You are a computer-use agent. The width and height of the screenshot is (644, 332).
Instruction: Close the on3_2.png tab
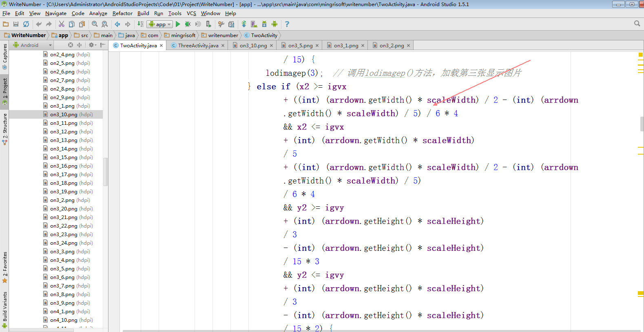click(x=408, y=45)
